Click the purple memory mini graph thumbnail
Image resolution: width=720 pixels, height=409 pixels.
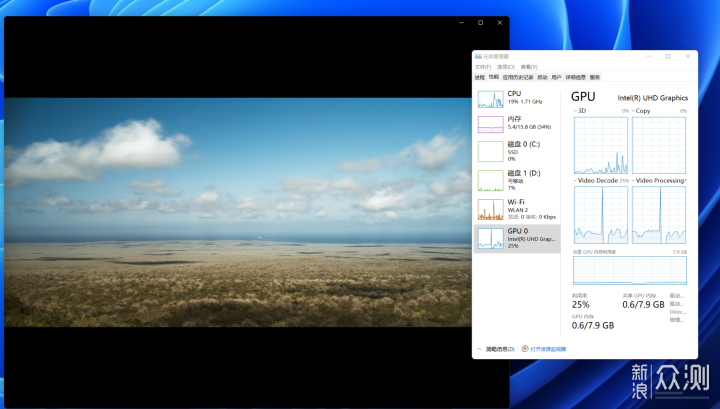[490, 124]
